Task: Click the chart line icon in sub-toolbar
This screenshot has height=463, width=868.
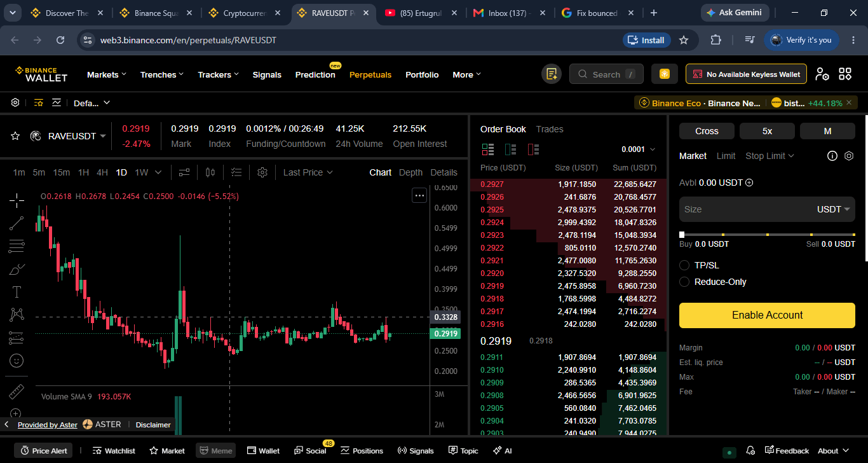Action: [57, 102]
